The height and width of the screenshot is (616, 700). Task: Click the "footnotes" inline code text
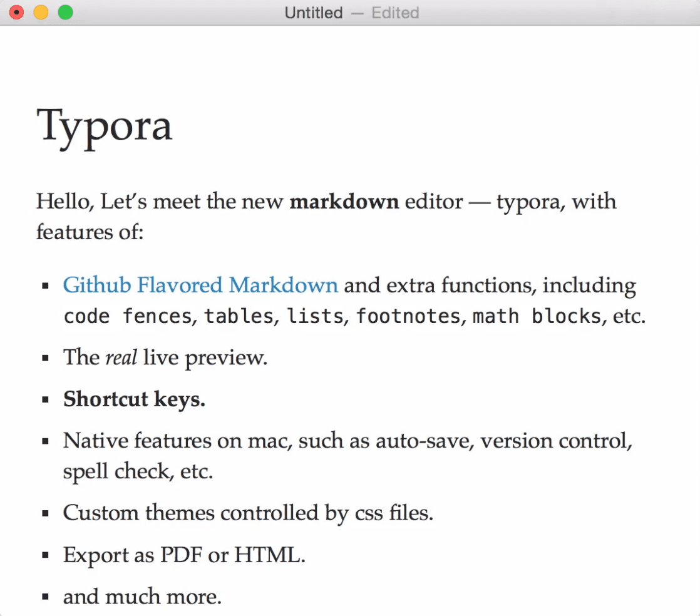[x=408, y=317]
